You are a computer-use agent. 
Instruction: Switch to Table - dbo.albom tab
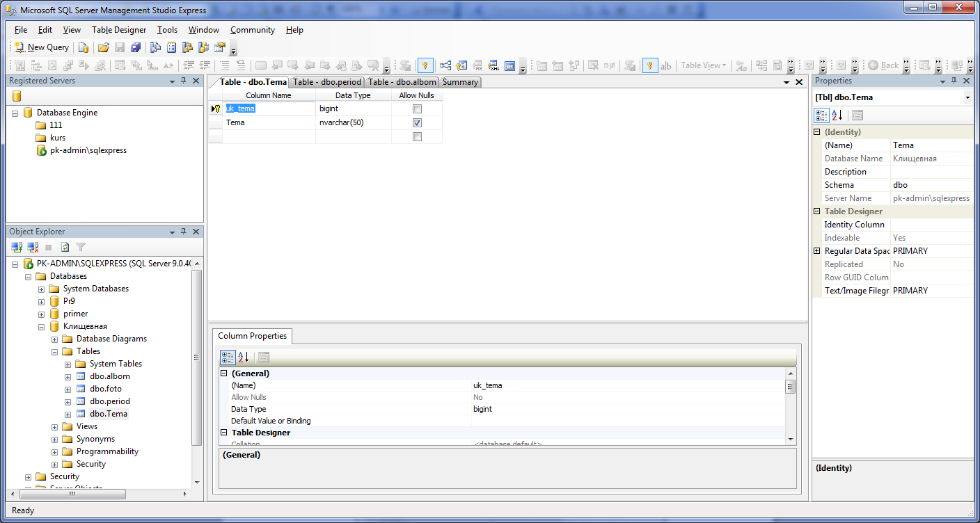click(x=402, y=82)
